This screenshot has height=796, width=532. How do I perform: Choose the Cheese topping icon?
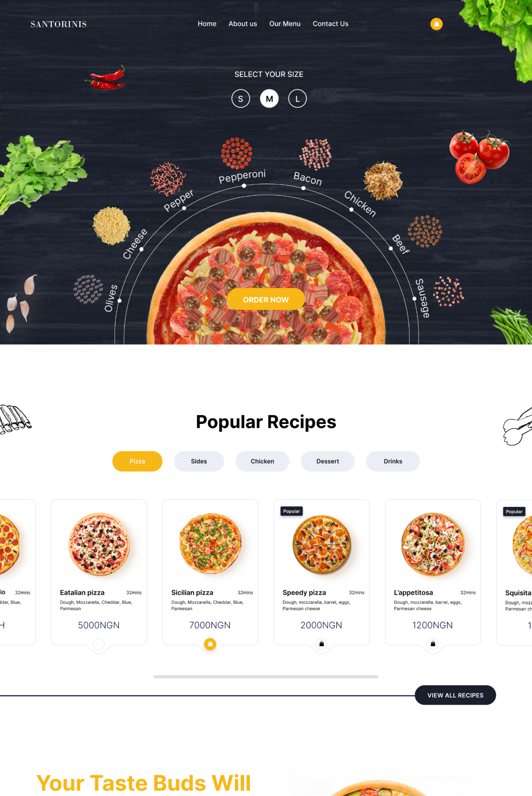tap(112, 226)
